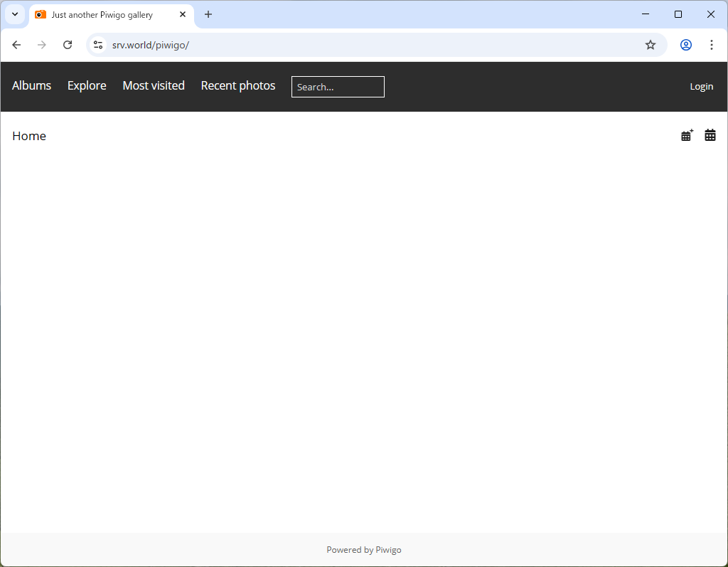Image resolution: width=728 pixels, height=567 pixels.
Task: View site permissions via the address bar icon
Action: [97, 44]
